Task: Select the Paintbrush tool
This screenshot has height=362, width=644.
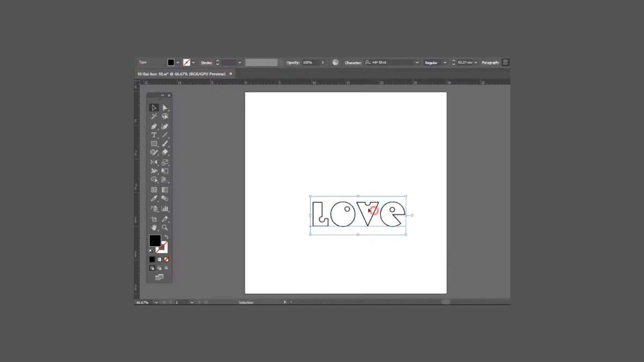Action: coord(165,144)
